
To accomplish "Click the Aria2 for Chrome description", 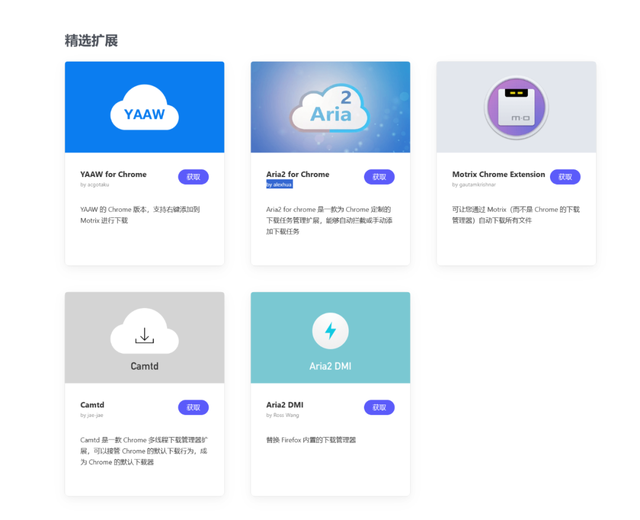I will coord(329,220).
